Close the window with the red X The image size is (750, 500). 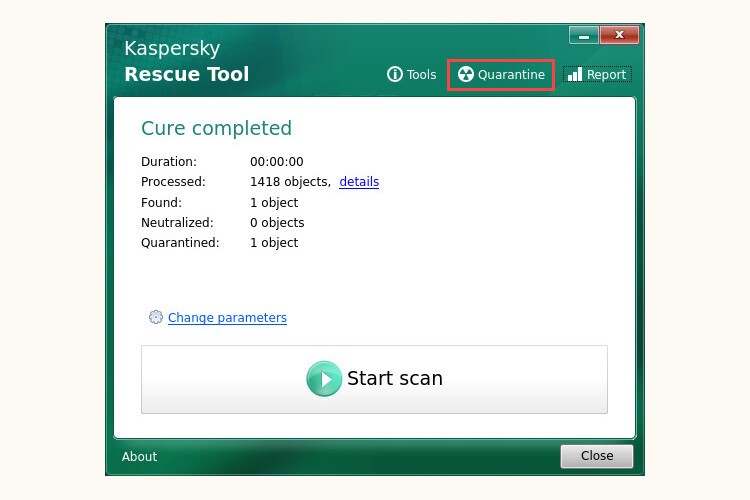tap(619, 35)
